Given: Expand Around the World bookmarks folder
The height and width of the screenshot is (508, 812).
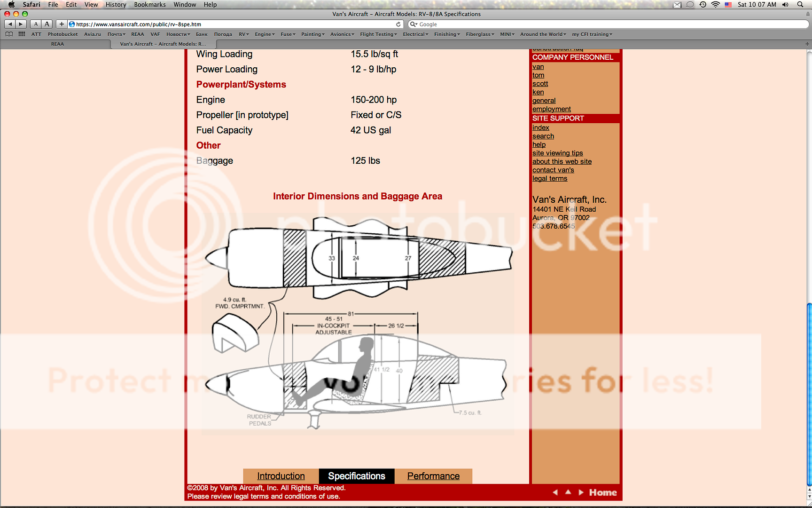Looking at the screenshot, I should click(x=543, y=34).
